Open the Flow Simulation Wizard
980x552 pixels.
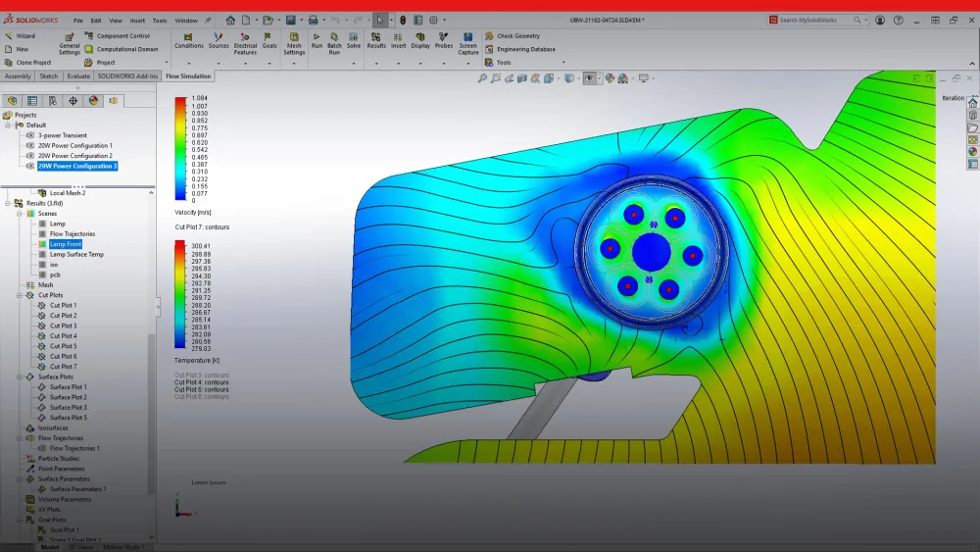click(20, 36)
